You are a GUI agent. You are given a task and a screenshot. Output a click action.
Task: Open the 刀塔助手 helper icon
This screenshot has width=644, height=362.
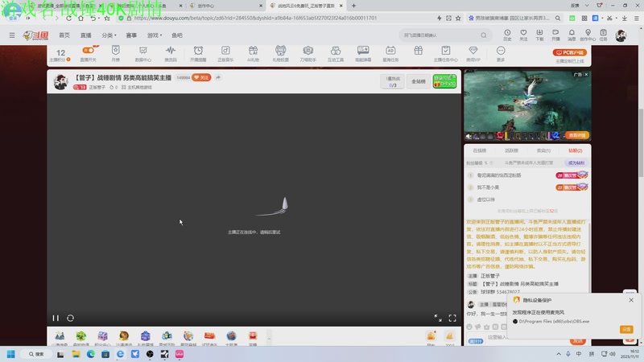click(x=308, y=51)
